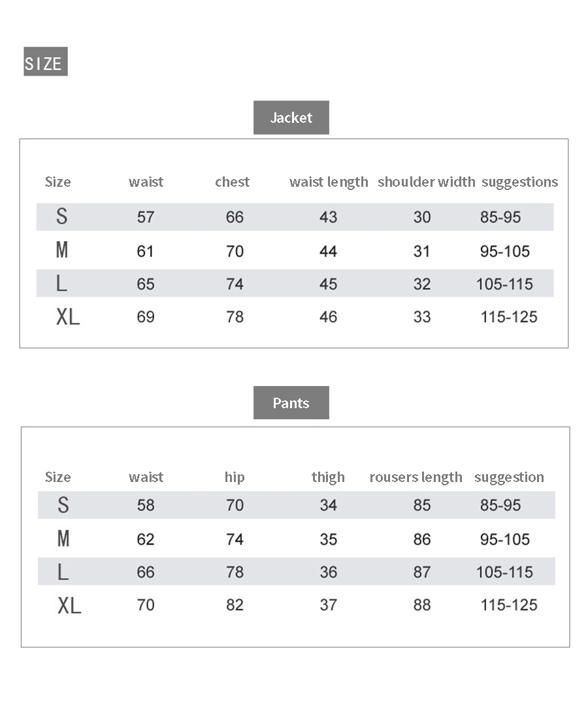
Task: Click the Pants waist value 62
Action: (x=146, y=539)
